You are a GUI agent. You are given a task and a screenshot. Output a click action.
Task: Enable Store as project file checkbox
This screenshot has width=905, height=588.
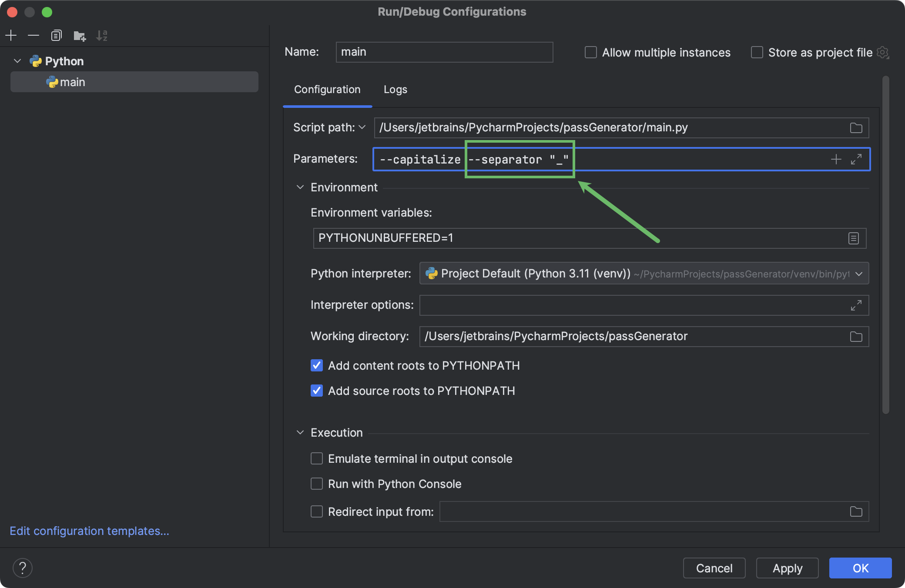[757, 51]
